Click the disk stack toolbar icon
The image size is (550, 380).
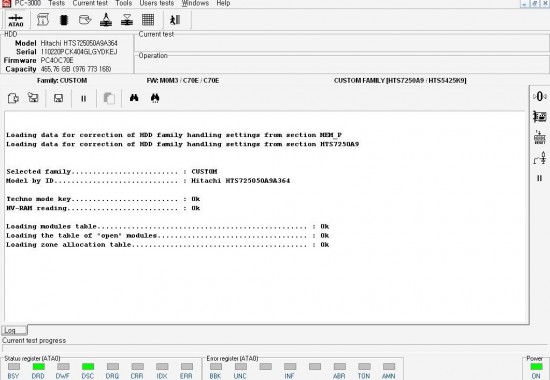[127, 20]
